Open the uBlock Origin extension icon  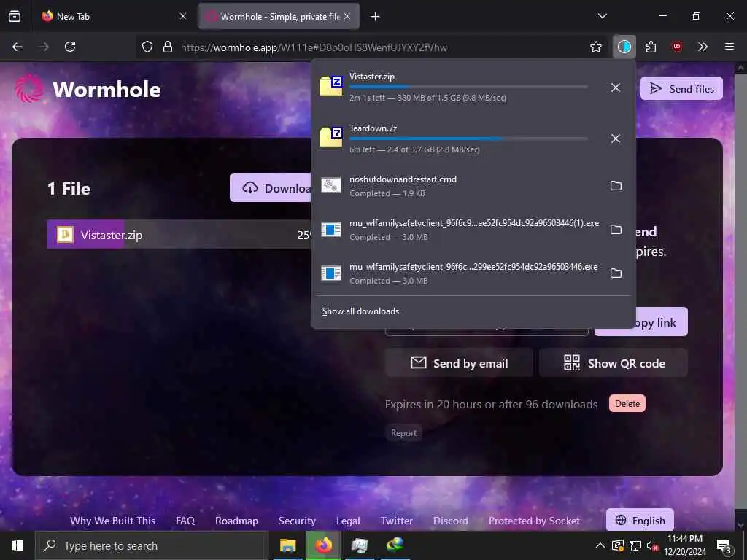tap(677, 47)
